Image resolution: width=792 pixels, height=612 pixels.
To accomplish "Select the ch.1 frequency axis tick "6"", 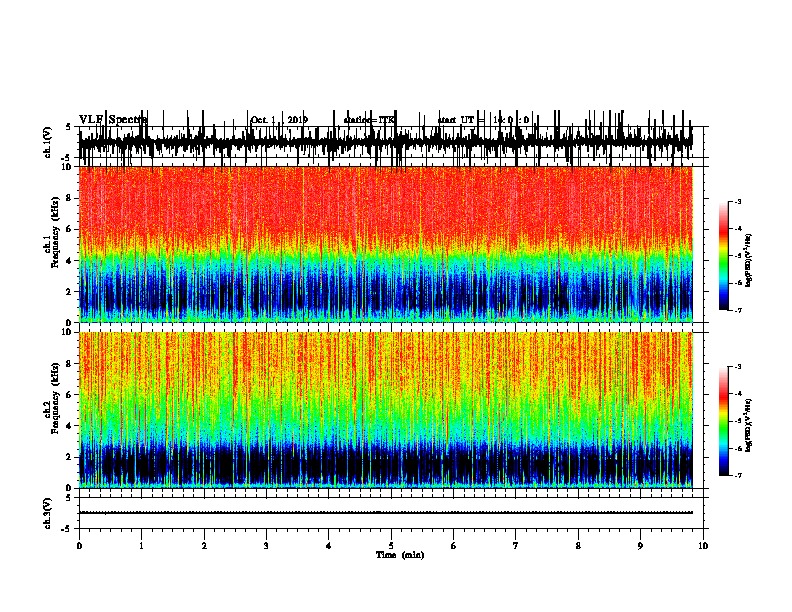I will point(70,229).
